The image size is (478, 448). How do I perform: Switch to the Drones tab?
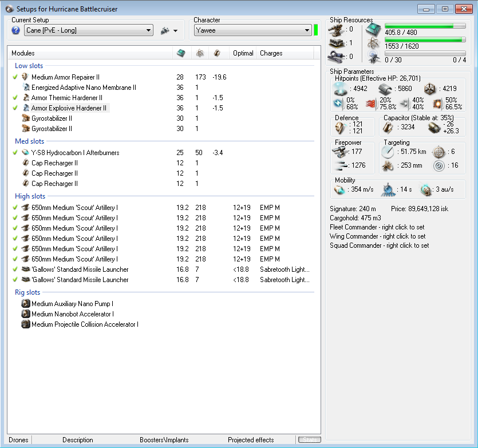pyautogui.click(x=18, y=440)
